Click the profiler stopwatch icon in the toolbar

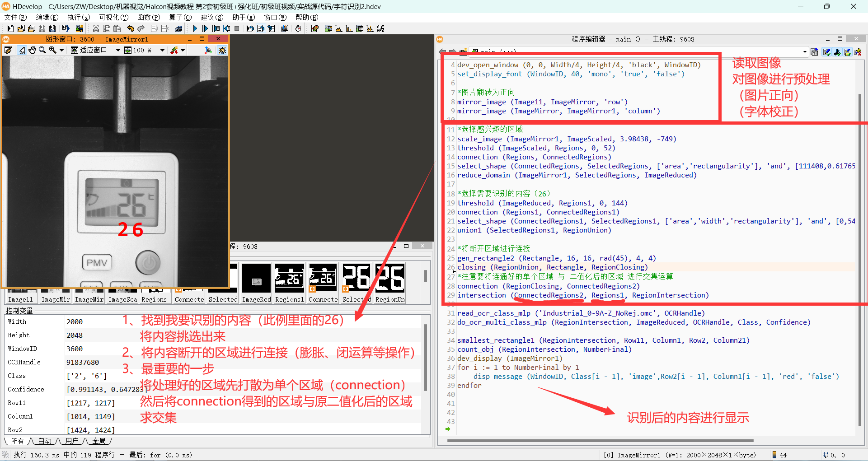click(299, 28)
